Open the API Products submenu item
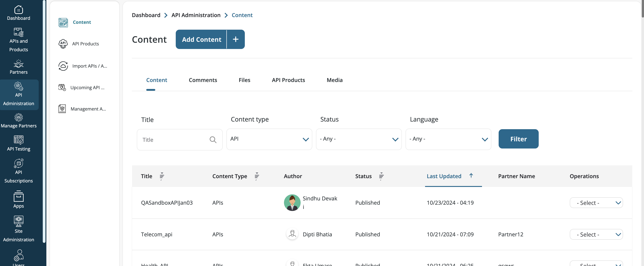This screenshot has height=266, width=644. pyautogui.click(x=86, y=44)
